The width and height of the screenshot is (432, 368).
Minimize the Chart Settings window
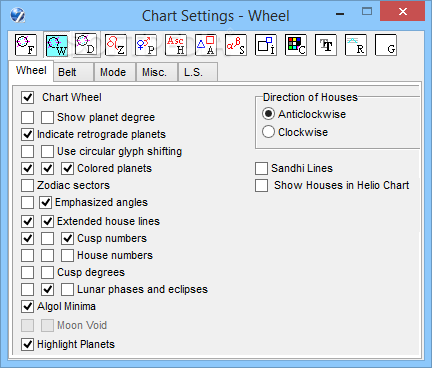tap(340, 14)
